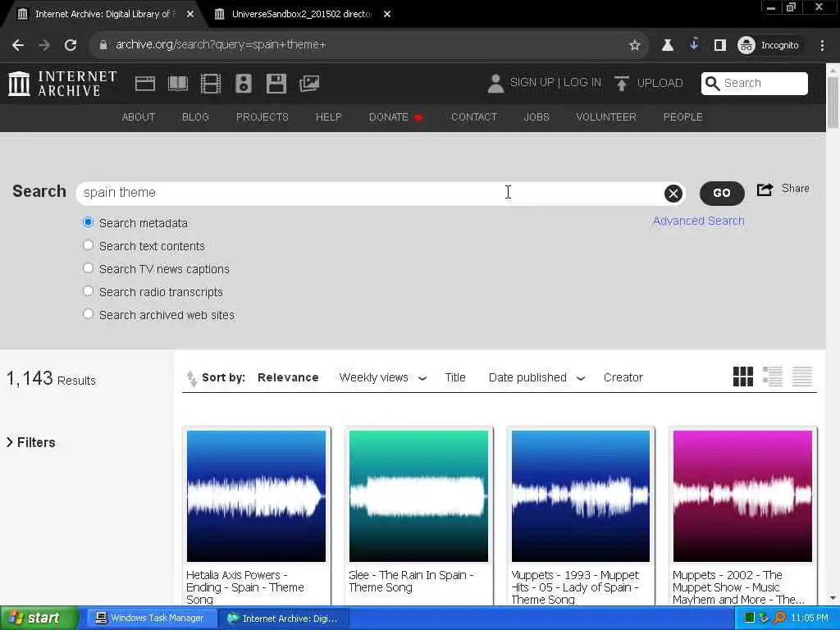
Task: Open the Chrome labs flask icon
Action: coord(668,45)
